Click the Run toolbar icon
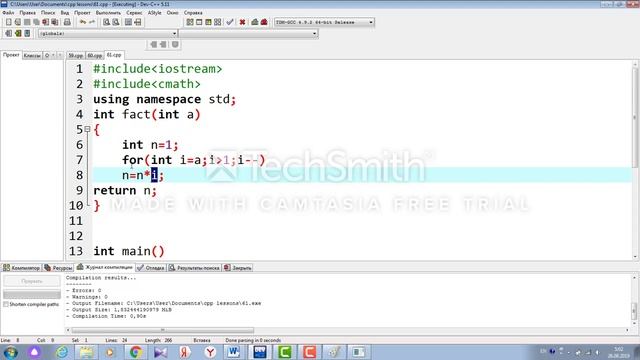The height and width of the screenshot is (360, 640). pyautogui.click(x=199, y=22)
